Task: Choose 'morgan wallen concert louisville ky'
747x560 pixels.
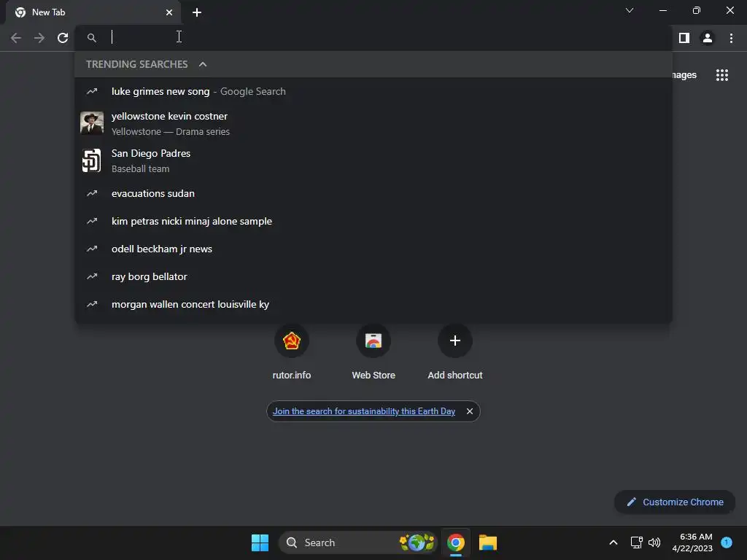Action: [373, 304]
